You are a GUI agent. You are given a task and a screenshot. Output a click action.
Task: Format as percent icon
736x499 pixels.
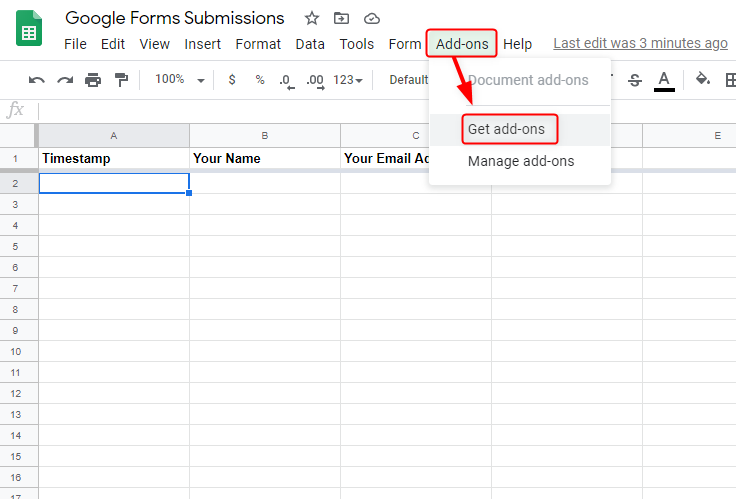click(x=260, y=79)
